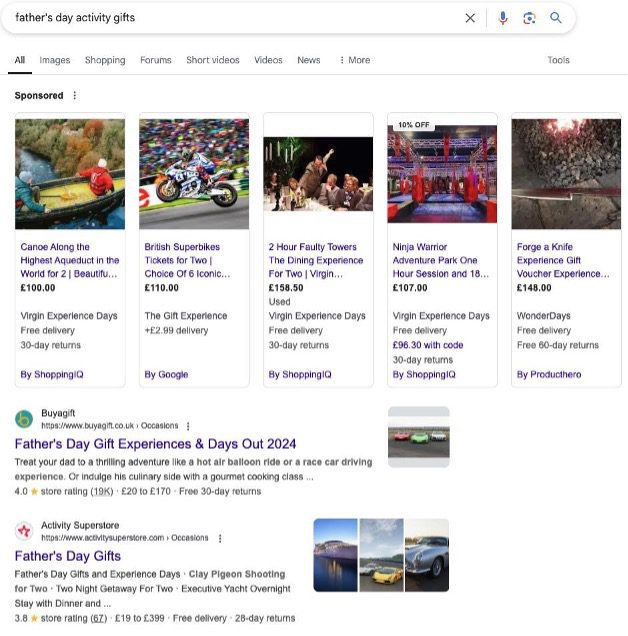This screenshot has width=628, height=636.
Task: Start voice search with the microphone icon
Action: tap(503, 18)
